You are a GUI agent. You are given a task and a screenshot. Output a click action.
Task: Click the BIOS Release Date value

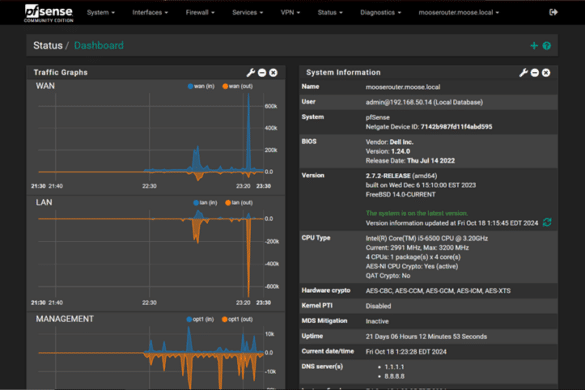click(x=431, y=161)
